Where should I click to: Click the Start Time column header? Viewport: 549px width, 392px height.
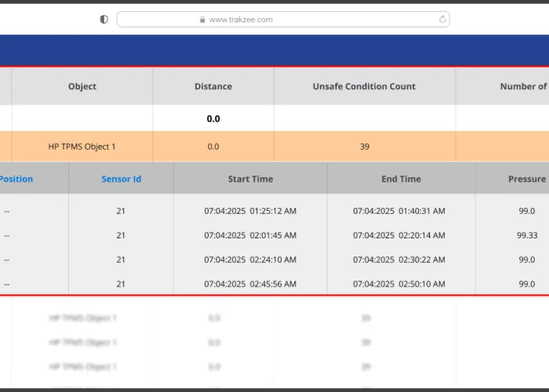pyautogui.click(x=250, y=179)
